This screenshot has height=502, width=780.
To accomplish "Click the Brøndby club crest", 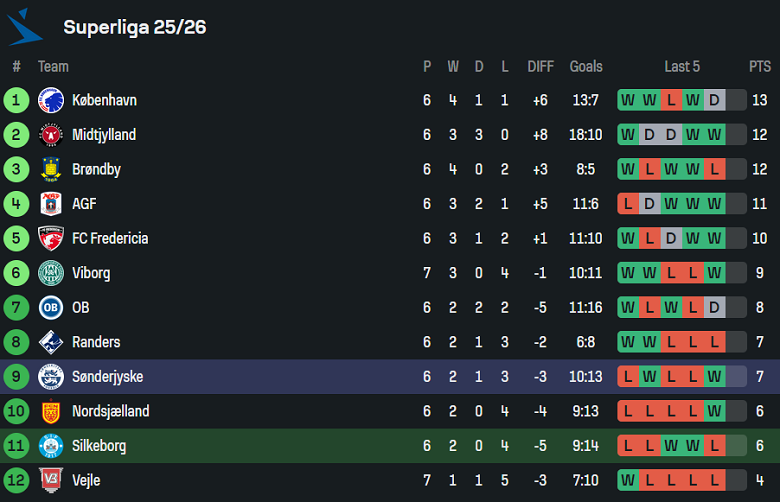I will (x=50, y=169).
